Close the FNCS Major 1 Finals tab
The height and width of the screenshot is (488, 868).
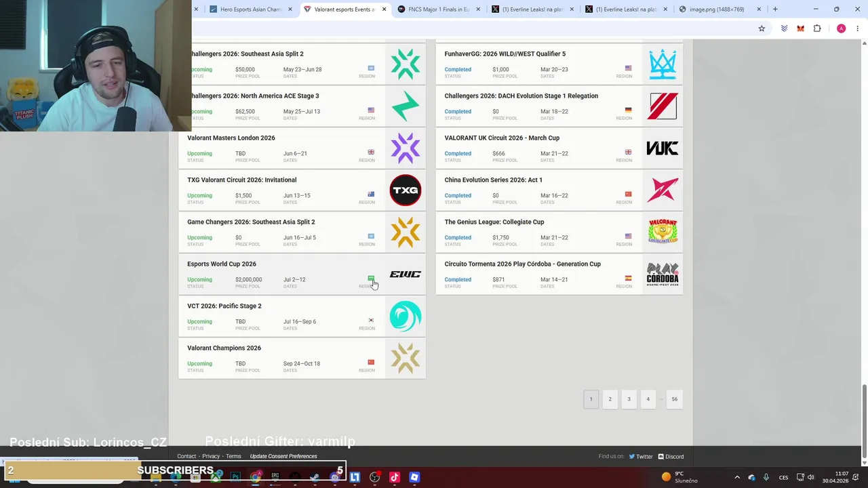[478, 9]
